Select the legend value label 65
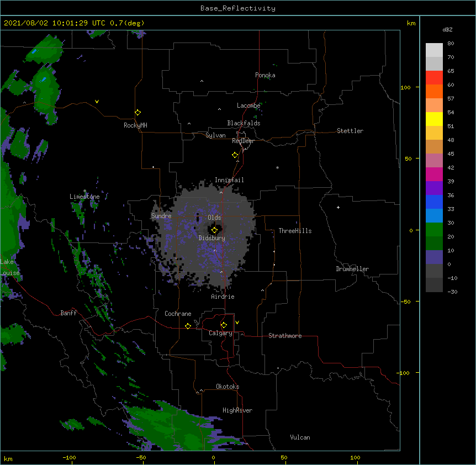Viewport: 476px width, 465px height. [x=451, y=71]
